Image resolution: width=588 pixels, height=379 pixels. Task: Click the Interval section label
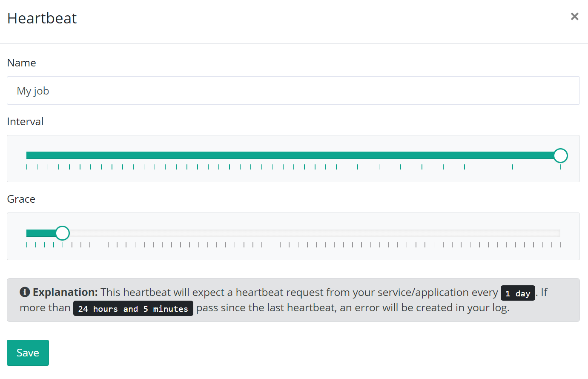click(25, 121)
